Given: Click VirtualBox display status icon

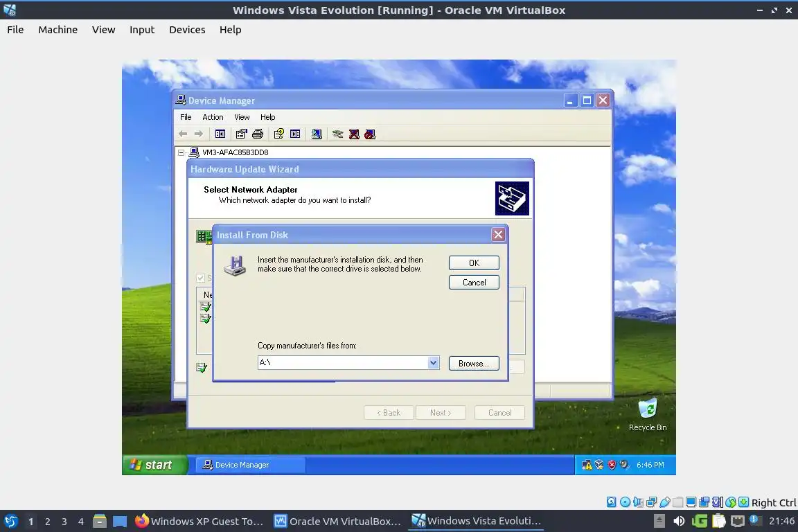Looking at the screenshot, I should click(x=691, y=502).
